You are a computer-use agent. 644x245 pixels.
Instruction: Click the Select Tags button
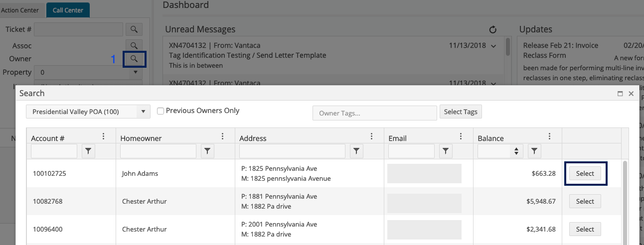[460, 112]
